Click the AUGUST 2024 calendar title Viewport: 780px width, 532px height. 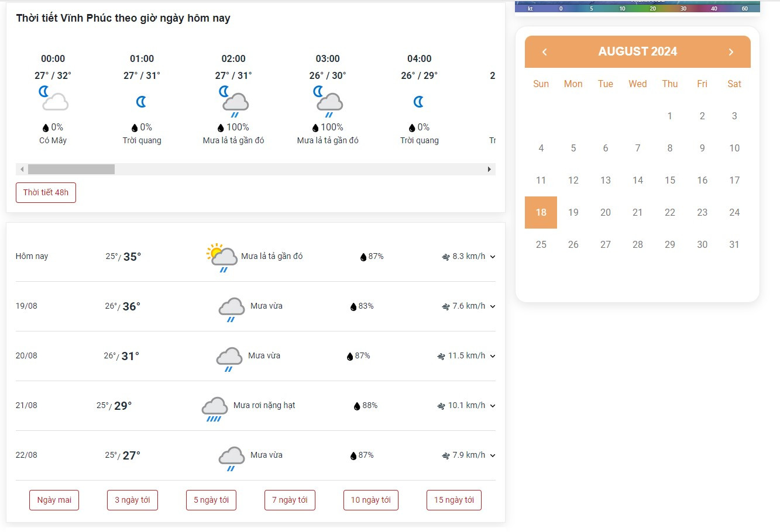[637, 51]
